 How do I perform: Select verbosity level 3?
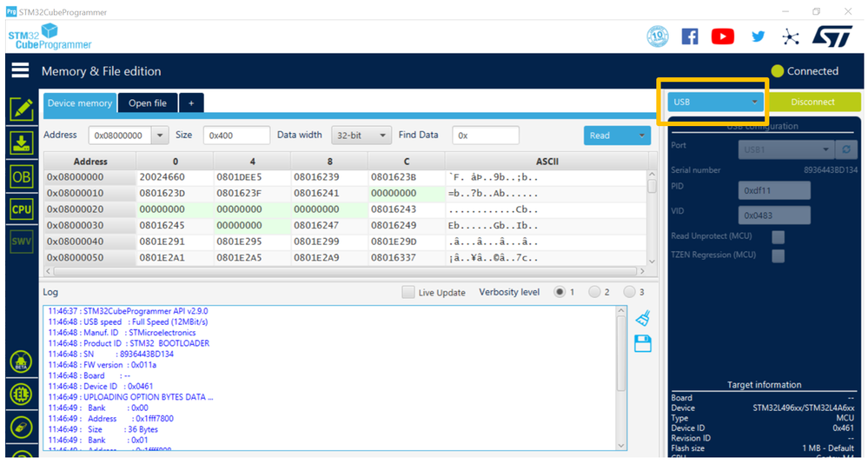[629, 292]
